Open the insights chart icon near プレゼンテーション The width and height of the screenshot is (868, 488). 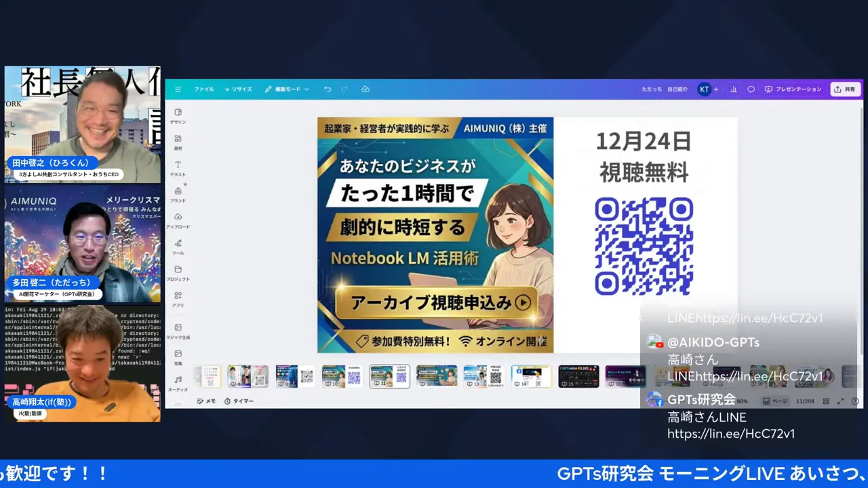(x=733, y=89)
